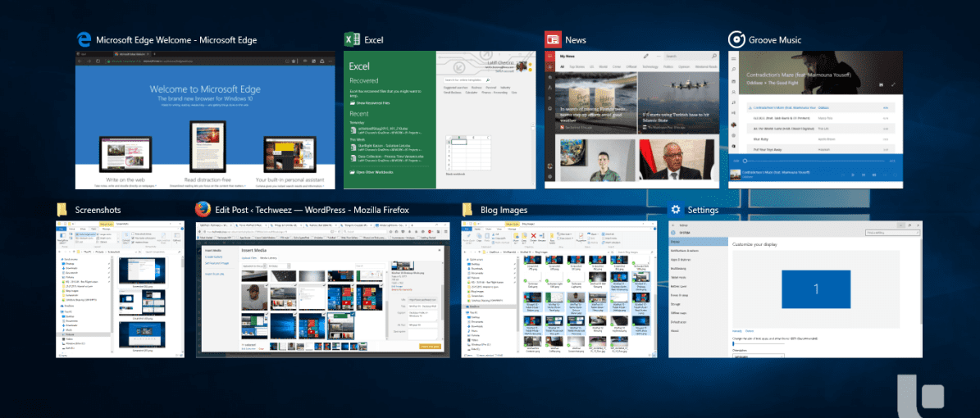Switch to the Microsoft Edge Welcome window preview
Viewport: 980px width, 418px height.
click(205, 120)
